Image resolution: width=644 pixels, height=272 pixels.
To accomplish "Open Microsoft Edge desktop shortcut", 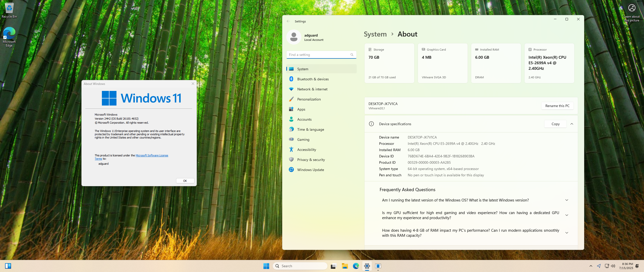I will point(9,37).
